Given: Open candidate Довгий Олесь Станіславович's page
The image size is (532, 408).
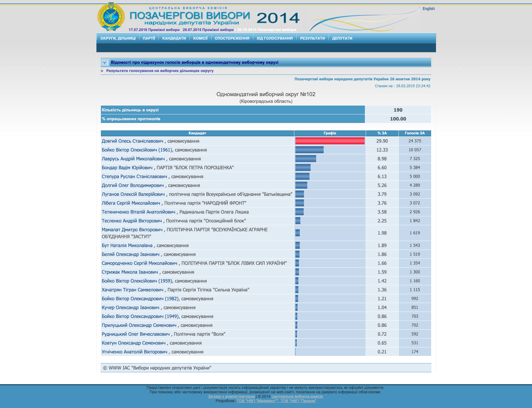Looking at the screenshot, I should click(x=132, y=141).
